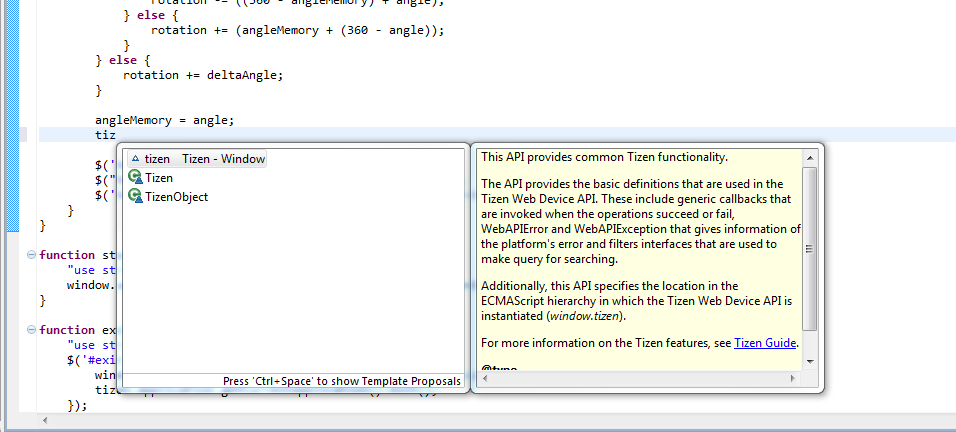The width and height of the screenshot is (956, 432).
Task: Open the Tizen Guide link
Action: tap(765, 343)
